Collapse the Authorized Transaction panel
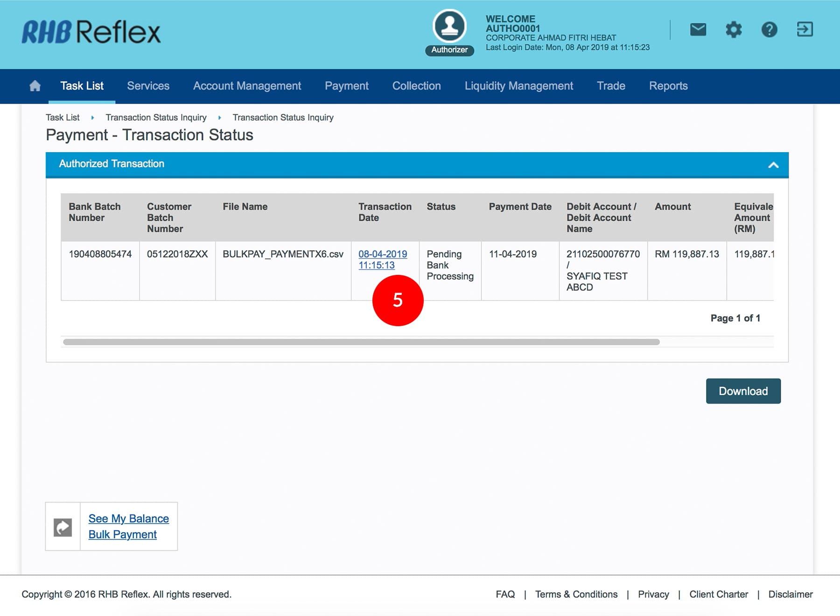Viewport: 840px width, 616px height. (773, 165)
